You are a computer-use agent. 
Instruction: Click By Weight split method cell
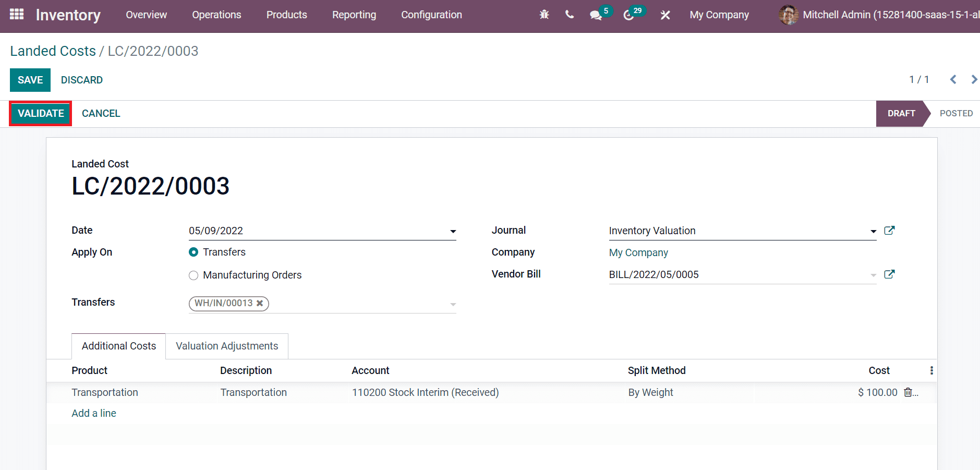(650, 392)
